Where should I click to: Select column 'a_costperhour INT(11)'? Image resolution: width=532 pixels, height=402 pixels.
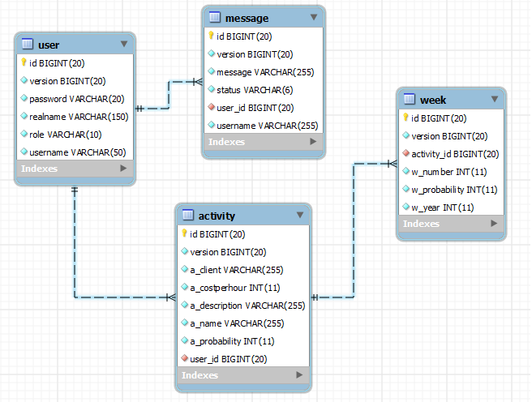(x=235, y=288)
